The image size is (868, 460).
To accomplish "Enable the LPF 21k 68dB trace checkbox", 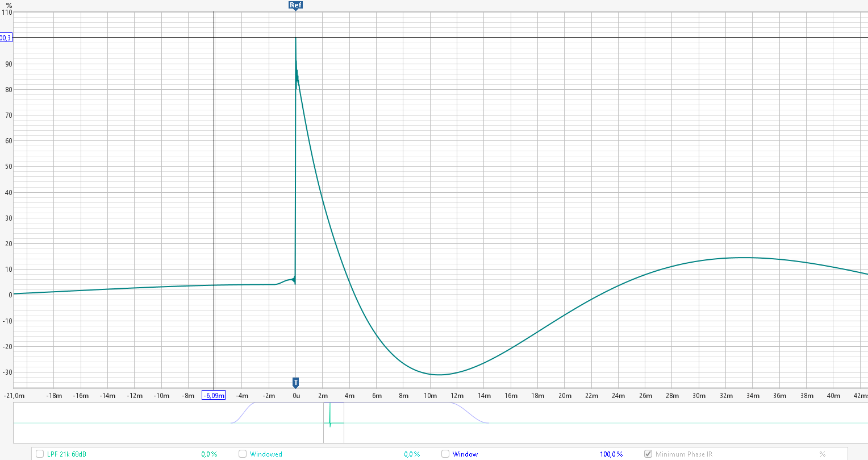I will (x=40, y=454).
